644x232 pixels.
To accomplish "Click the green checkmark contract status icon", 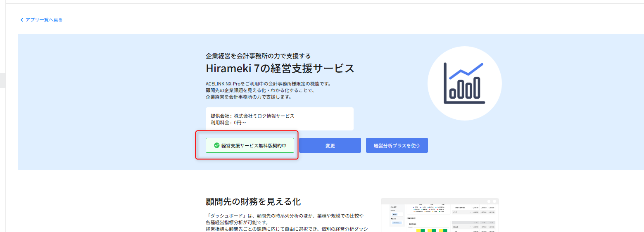I will [216, 145].
